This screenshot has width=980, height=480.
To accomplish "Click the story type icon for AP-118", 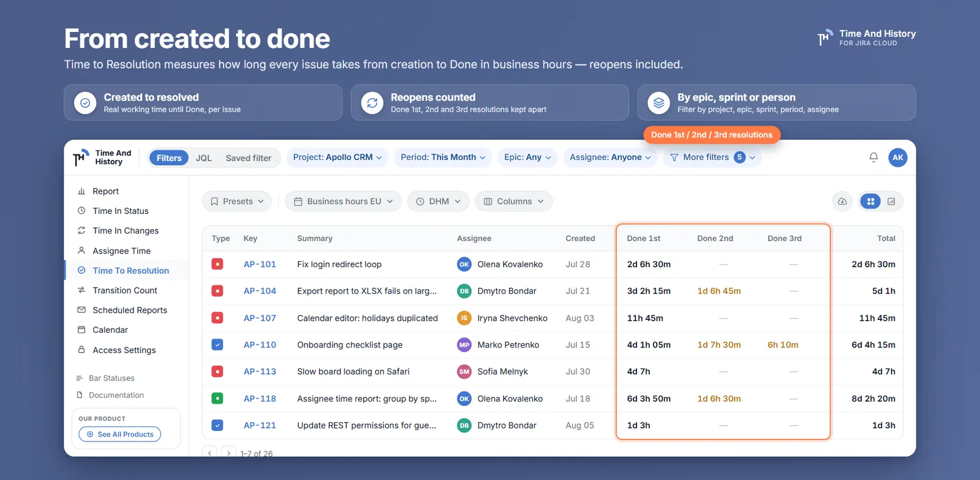I will (217, 398).
